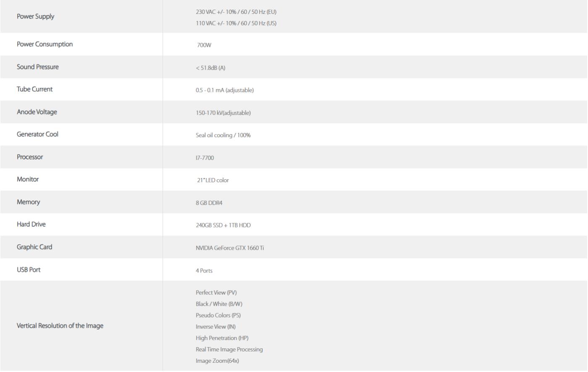Click the Vertical Resolution of the Image label
Viewport: 588px width, 372px height.
click(x=60, y=326)
